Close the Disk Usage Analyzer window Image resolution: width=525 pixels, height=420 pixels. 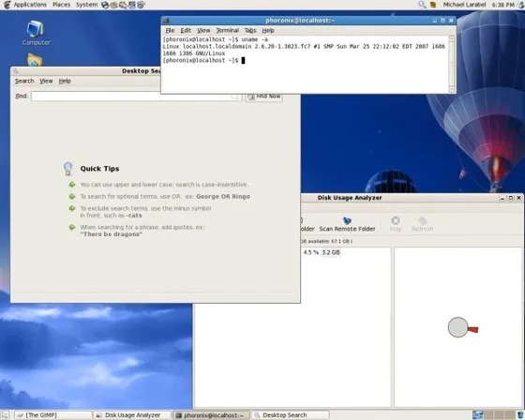tap(518, 198)
